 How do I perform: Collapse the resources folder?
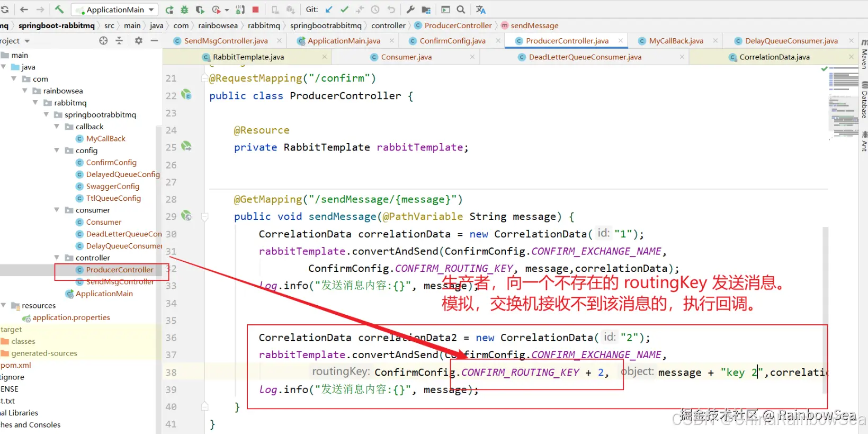click(x=4, y=305)
